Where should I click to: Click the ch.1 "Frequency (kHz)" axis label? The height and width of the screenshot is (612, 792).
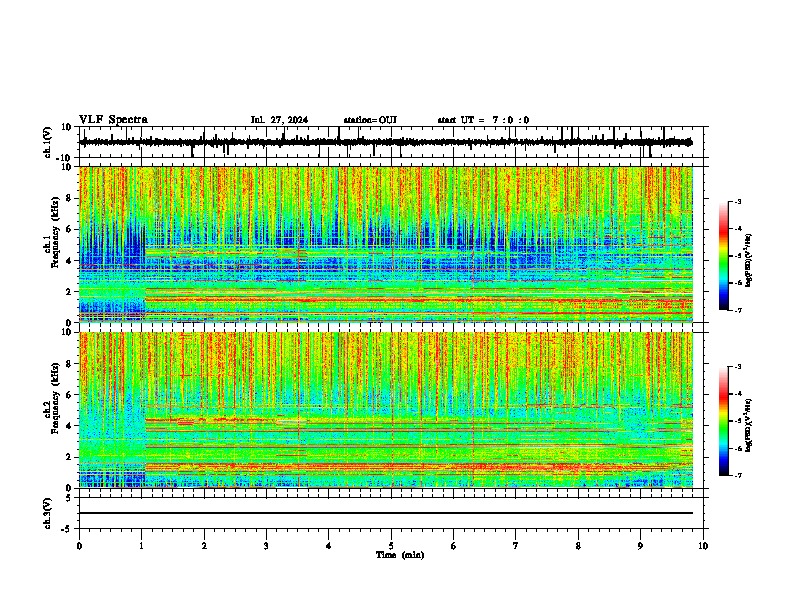coord(54,232)
